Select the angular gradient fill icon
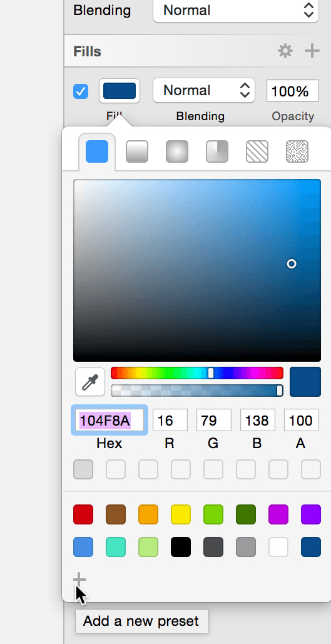The width and height of the screenshot is (331, 644). pos(217,151)
